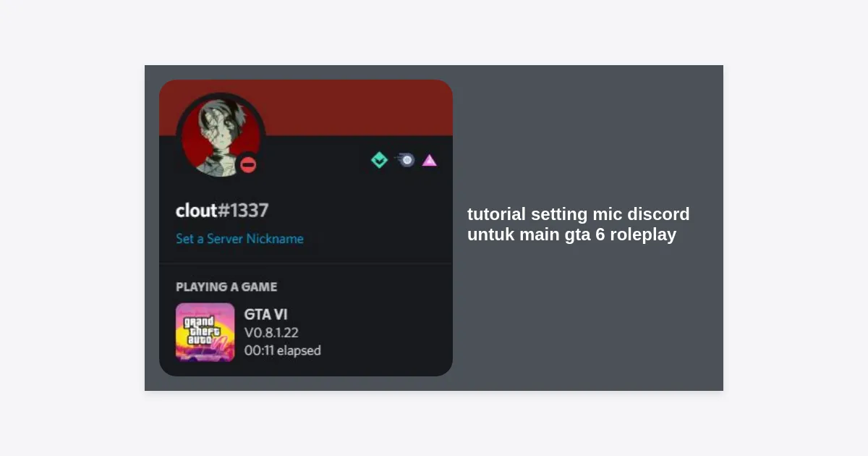868x456 pixels.
Task: Click the tutorial setting mic discord caption
Action: [x=578, y=214]
